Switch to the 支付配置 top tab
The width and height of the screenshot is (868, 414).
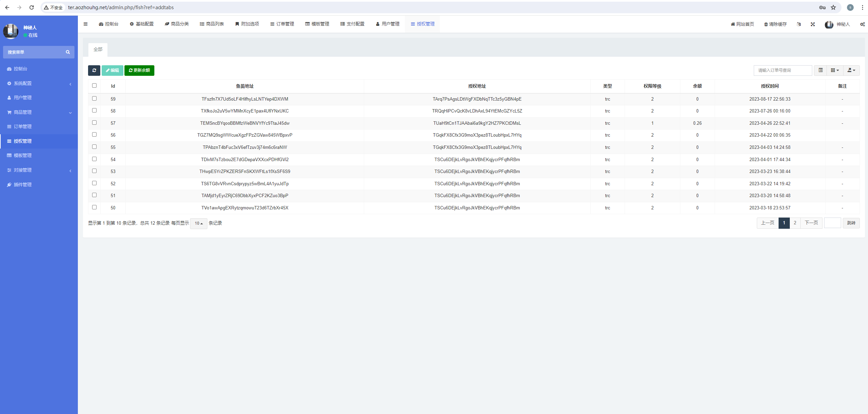tap(352, 24)
